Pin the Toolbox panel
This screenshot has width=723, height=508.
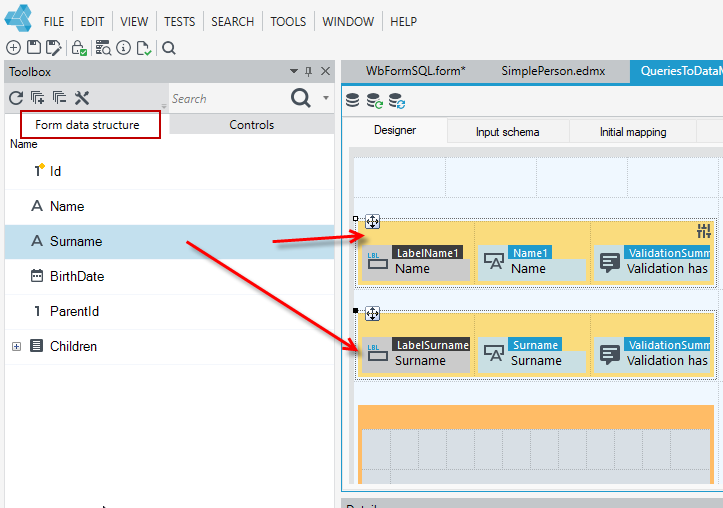tap(308, 71)
